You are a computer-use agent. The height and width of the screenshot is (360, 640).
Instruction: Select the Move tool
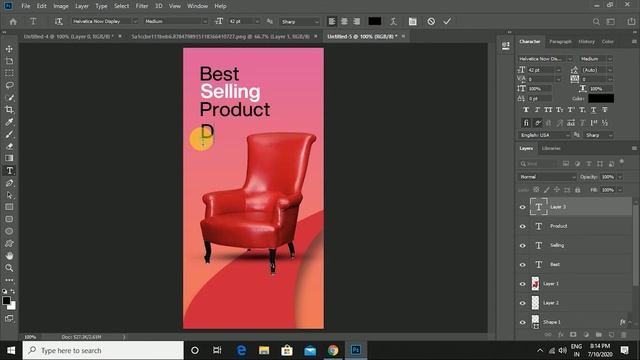(x=9, y=49)
